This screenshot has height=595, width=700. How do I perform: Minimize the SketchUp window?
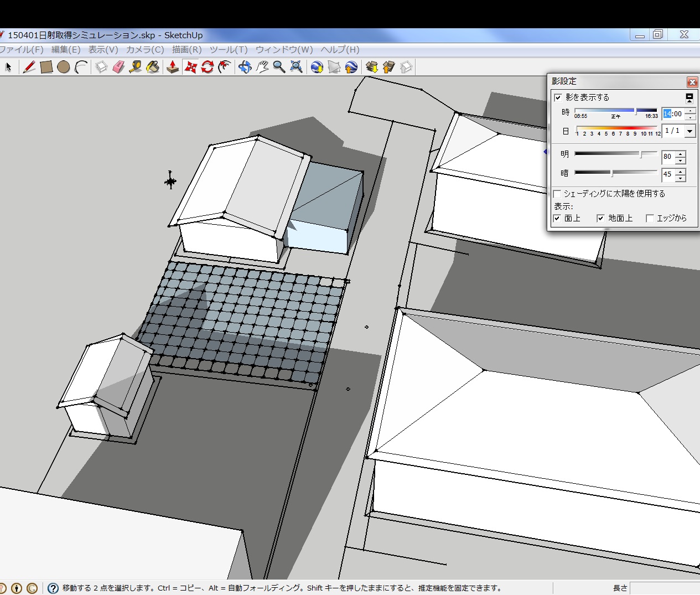point(640,34)
